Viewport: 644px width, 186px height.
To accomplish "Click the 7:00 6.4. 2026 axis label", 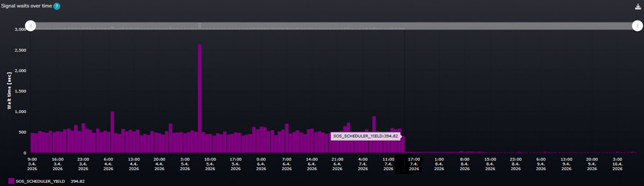I will pos(286,164).
